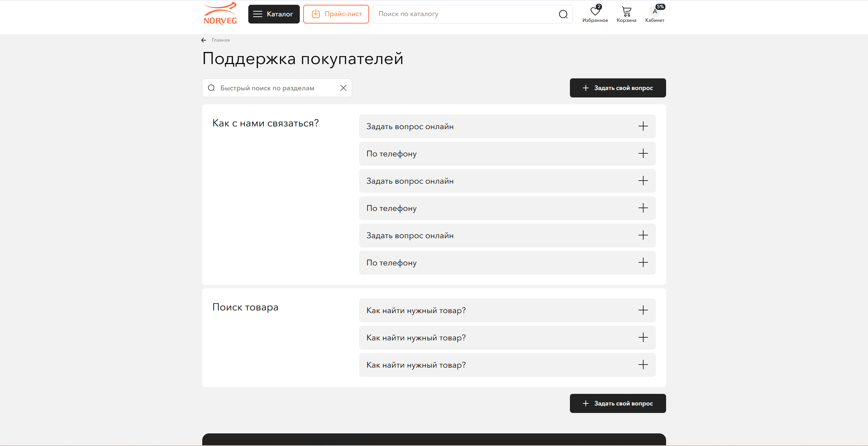
Task: Click the back arrow beside Главная
Action: click(204, 40)
